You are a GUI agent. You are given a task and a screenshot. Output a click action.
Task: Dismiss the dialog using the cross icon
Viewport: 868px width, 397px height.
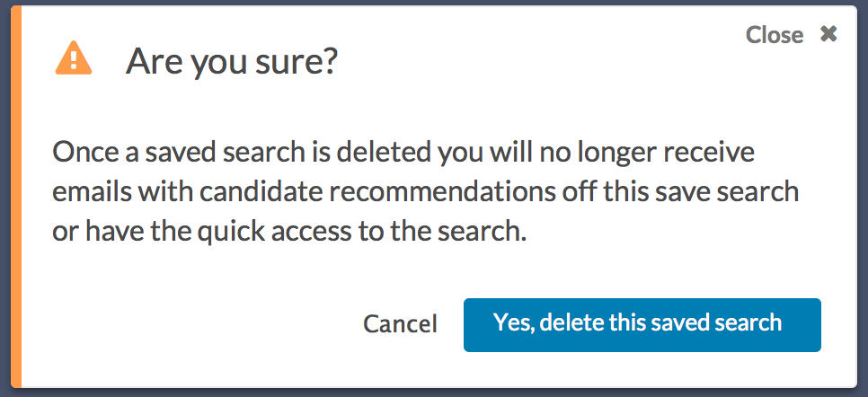pyautogui.click(x=828, y=34)
